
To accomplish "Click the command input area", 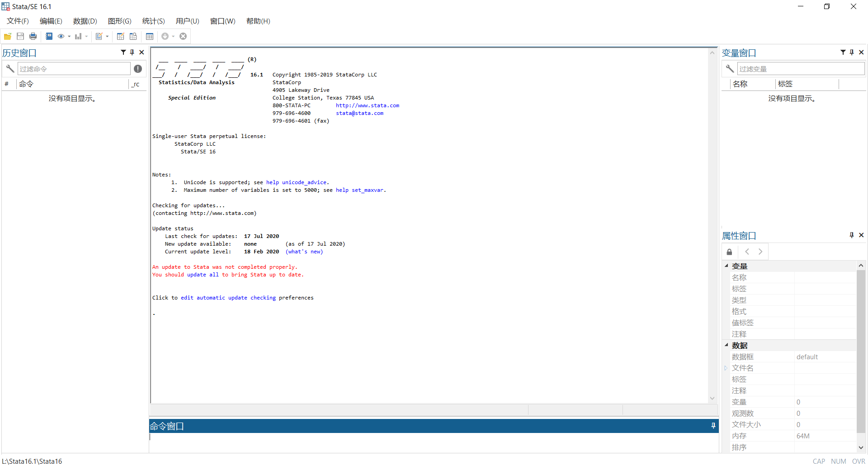I will [434, 442].
